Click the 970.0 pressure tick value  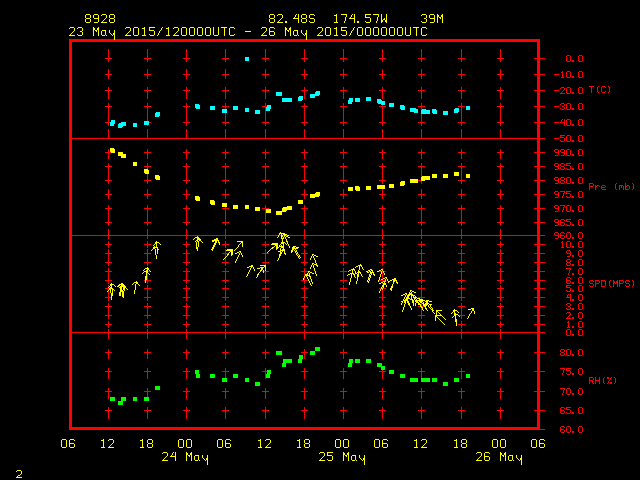569,209
